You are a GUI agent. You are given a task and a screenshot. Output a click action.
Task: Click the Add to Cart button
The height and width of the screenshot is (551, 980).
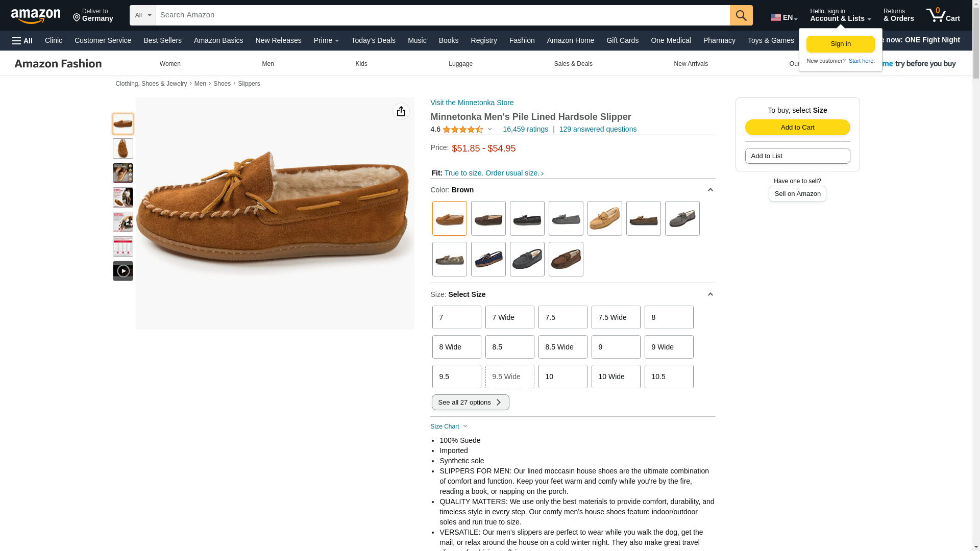tap(797, 128)
